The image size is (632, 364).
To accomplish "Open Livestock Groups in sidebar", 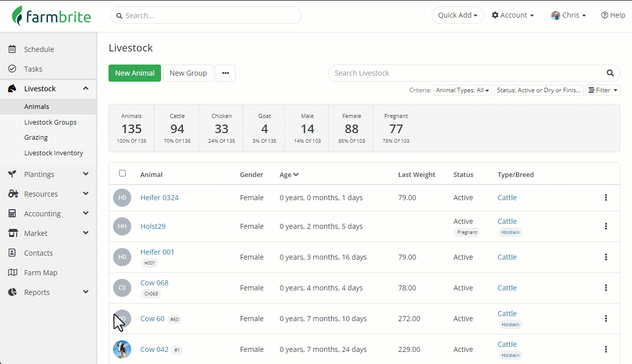I will [50, 123].
